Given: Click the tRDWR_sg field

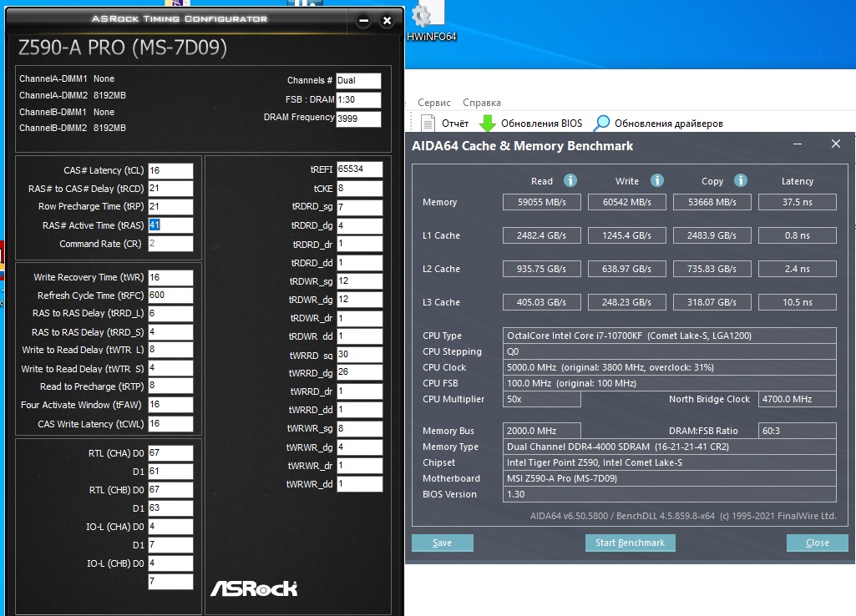Looking at the screenshot, I should (359, 281).
